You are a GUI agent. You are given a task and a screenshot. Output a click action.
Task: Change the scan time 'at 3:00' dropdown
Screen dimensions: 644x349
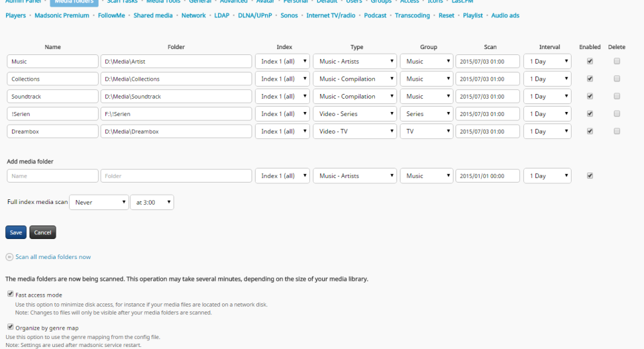(152, 202)
